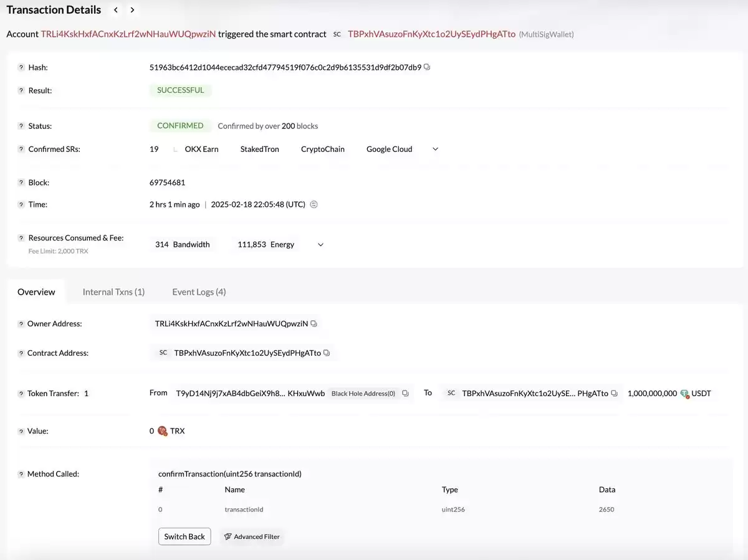Click the 111,853 Energy value
The width and height of the screenshot is (748, 560).
pyautogui.click(x=266, y=245)
